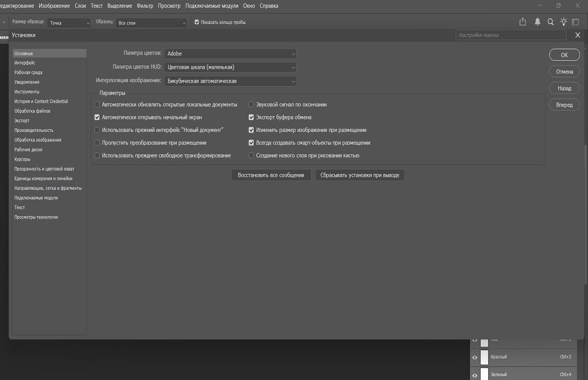Check Использовать прежнее свободное трансформирование
Viewport: 588px width, 380px height.
pyautogui.click(x=97, y=155)
